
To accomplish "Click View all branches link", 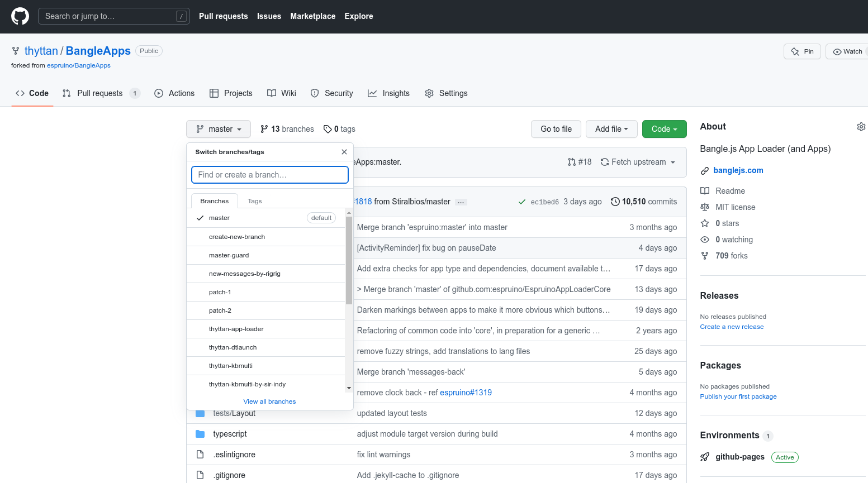I will (x=269, y=401).
